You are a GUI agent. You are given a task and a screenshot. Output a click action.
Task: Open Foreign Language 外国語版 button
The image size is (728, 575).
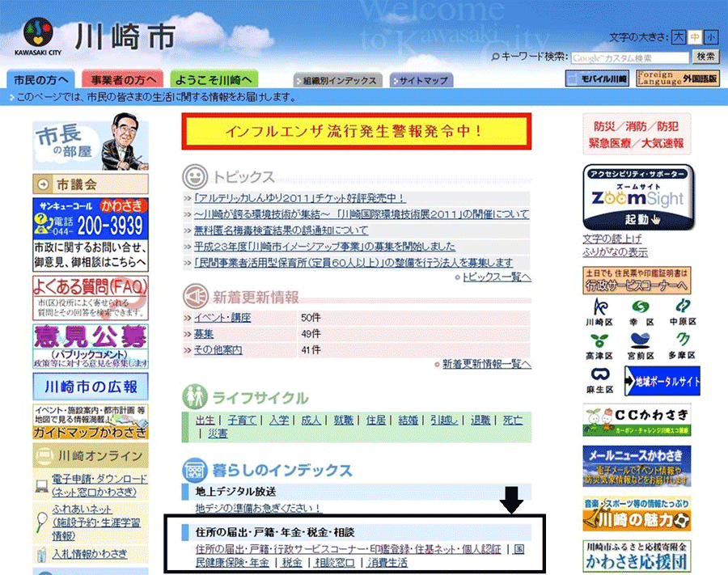pos(678,78)
